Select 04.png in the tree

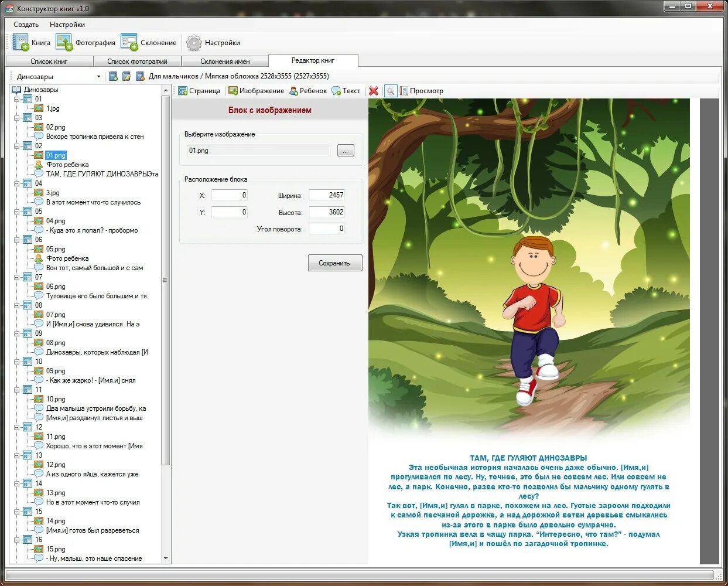point(56,221)
